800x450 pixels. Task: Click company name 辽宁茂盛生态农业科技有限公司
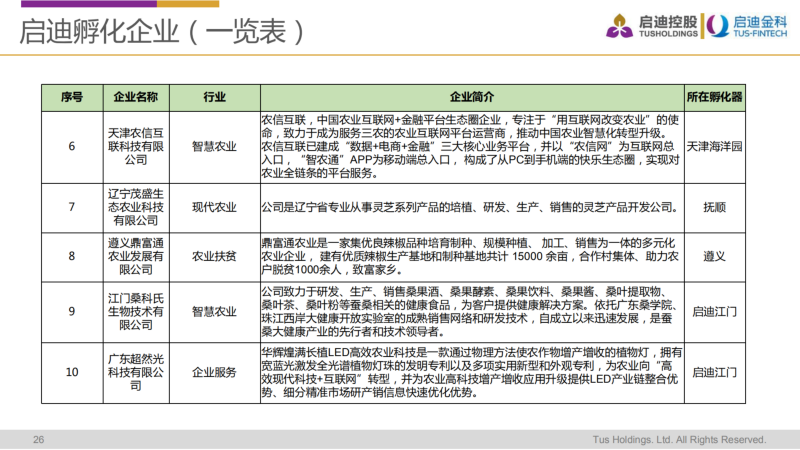pyautogui.click(x=136, y=208)
